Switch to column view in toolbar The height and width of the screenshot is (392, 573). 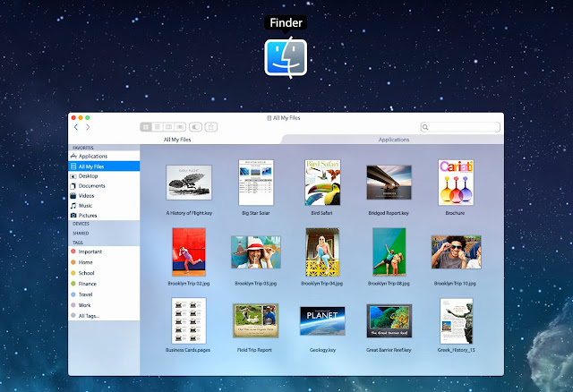pyautogui.click(x=168, y=127)
